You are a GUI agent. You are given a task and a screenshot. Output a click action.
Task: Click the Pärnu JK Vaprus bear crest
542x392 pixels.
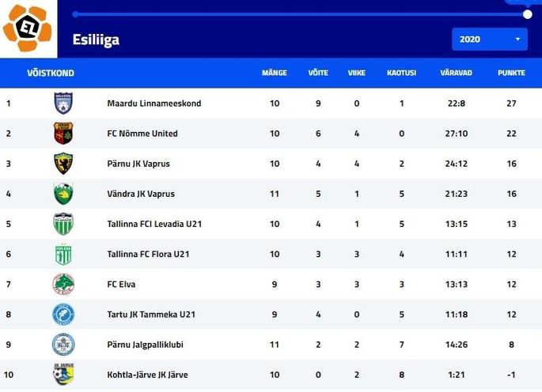(63, 164)
